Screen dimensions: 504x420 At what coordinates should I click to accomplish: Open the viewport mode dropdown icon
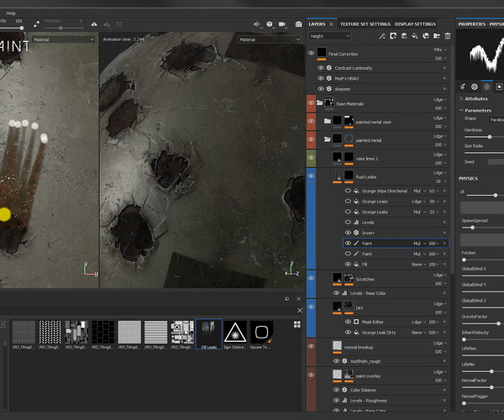[257, 24]
